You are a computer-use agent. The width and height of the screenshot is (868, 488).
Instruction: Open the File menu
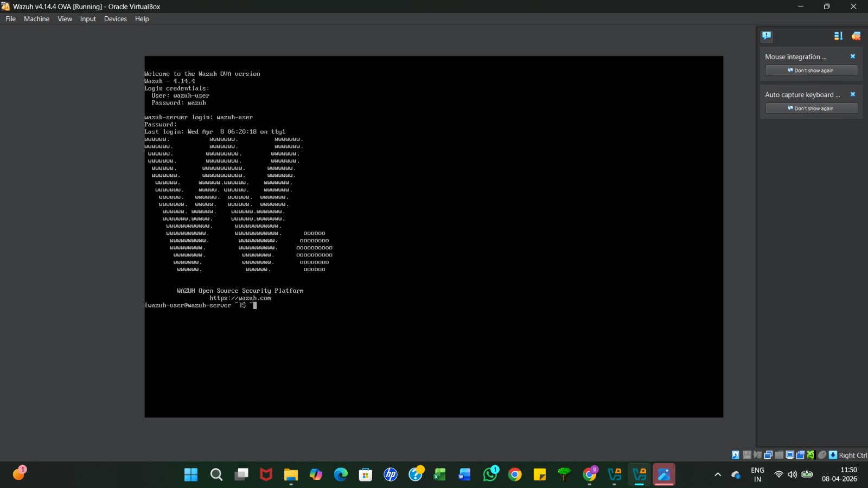(10, 19)
